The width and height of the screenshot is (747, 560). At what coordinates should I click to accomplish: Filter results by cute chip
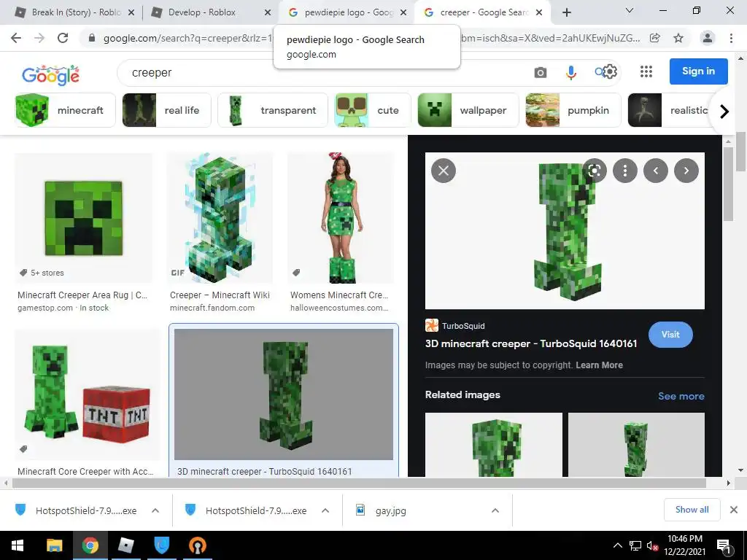(x=373, y=111)
